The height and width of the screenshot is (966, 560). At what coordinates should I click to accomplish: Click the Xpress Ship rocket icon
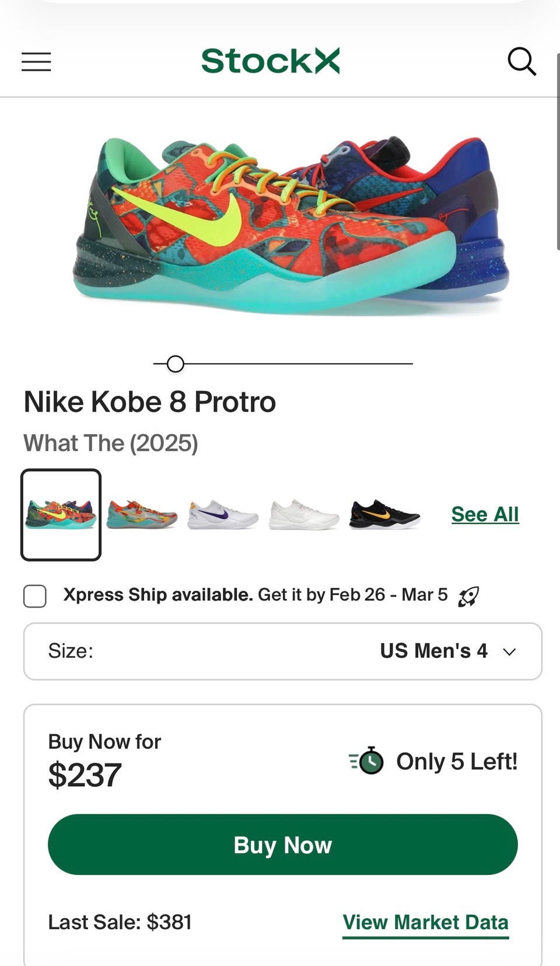[x=468, y=596]
